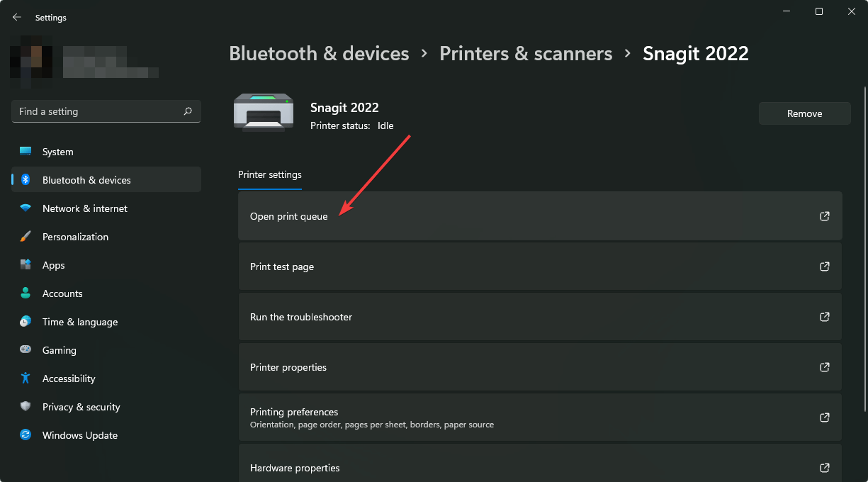
Task: Type in Find a setting box
Action: pyautogui.click(x=96, y=111)
